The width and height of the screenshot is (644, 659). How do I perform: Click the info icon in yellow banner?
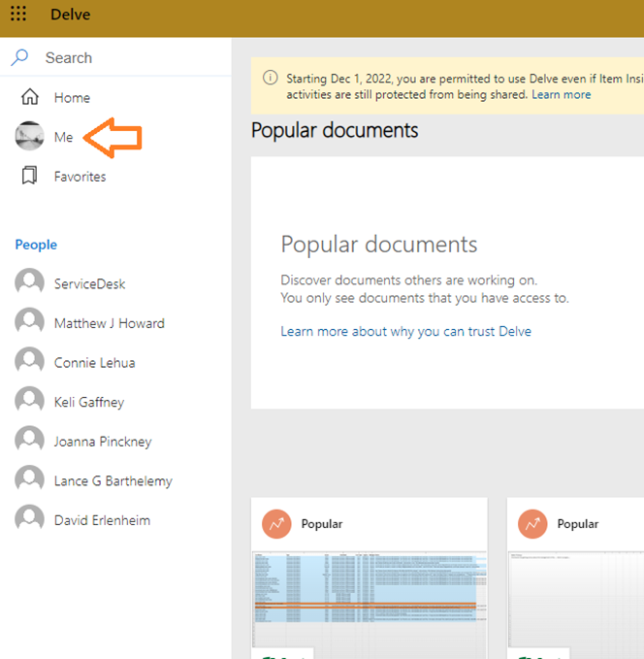(x=269, y=79)
